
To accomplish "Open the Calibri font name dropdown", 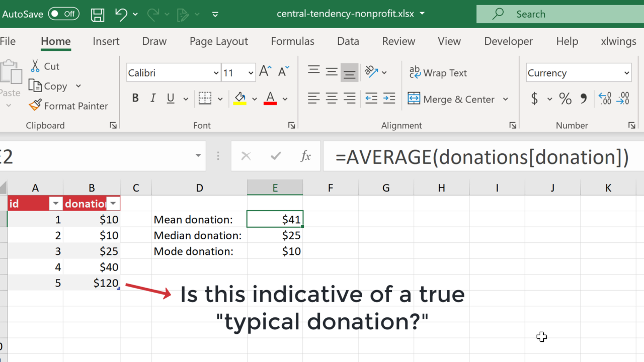I will (216, 73).
